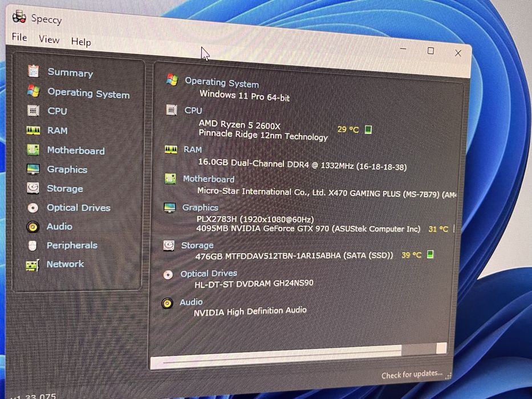Click Optical Drives disc icon in summary panel
Screen dimensions: 532x399
click(168, 274)
